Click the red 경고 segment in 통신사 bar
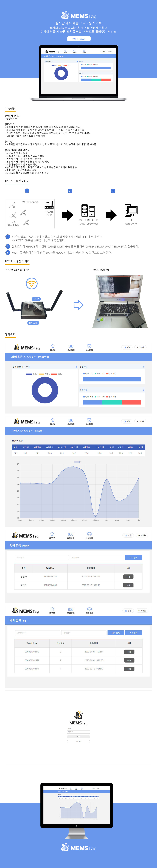 (x=131, y=402)
